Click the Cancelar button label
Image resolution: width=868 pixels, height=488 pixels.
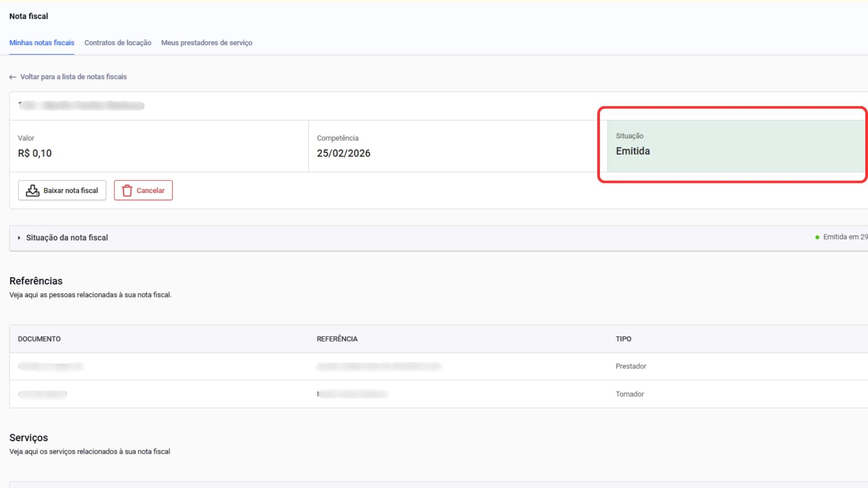click(151, 190)
